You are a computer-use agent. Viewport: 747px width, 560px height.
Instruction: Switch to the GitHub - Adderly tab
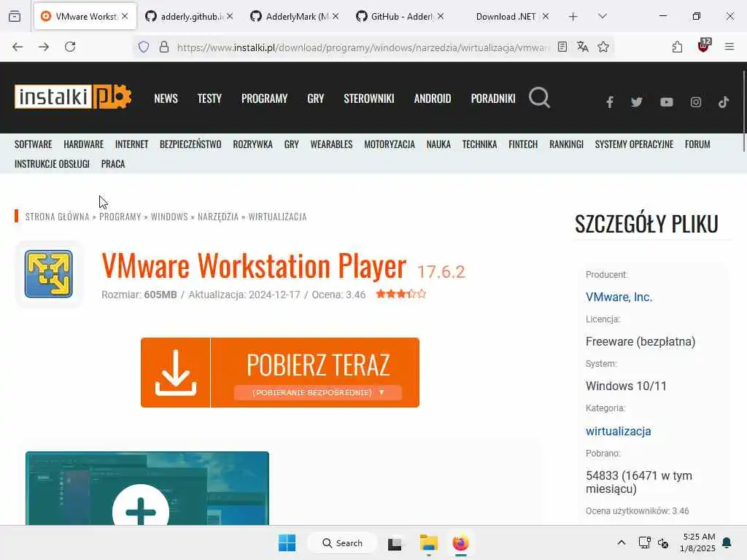[400, 17]
